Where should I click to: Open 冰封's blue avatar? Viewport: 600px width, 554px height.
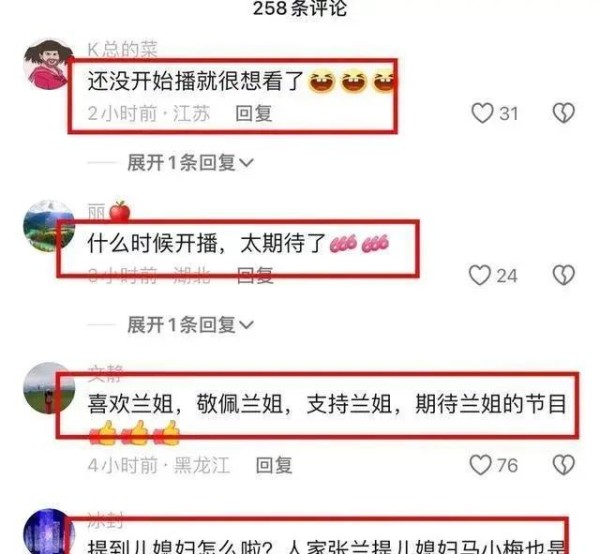pos(49,532)
